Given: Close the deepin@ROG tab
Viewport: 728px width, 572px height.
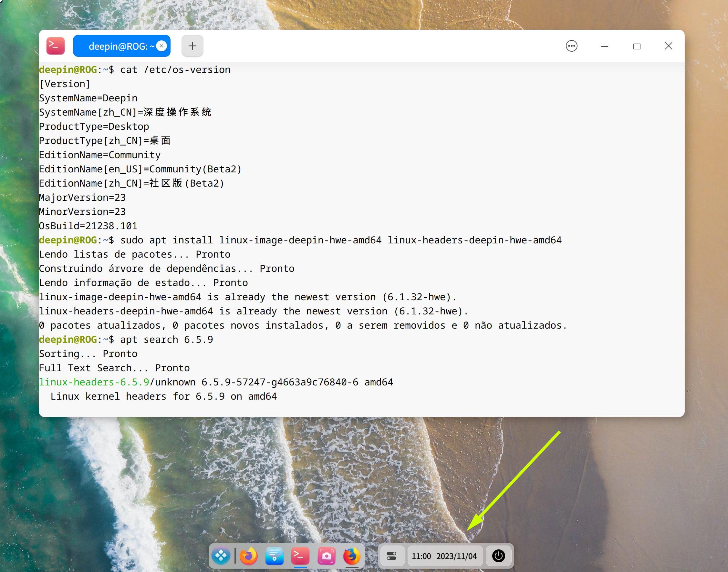Looking at the screenshot, I should [161, 46].
